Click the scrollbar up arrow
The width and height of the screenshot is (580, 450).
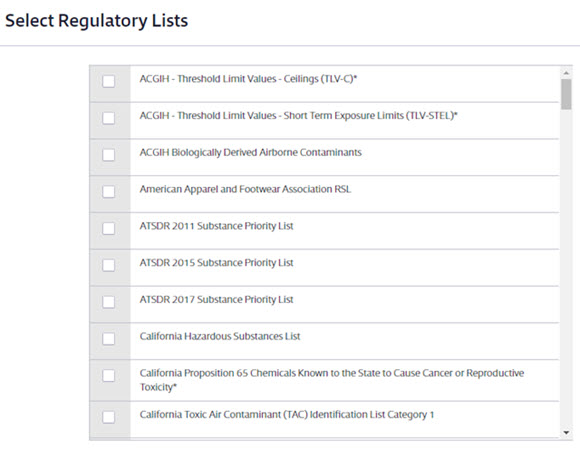[566, 72]
